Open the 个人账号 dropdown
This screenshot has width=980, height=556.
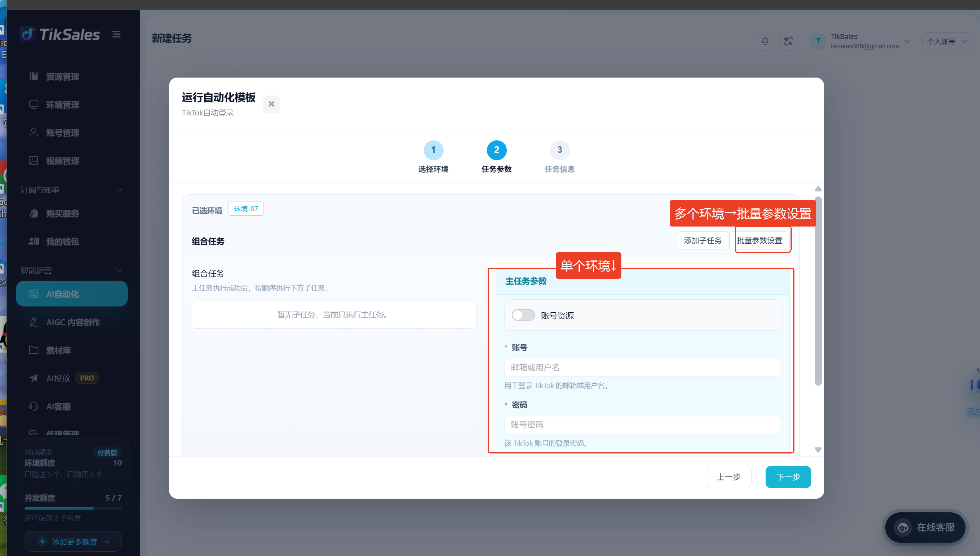pyautogui.click(x=947, y=41)
